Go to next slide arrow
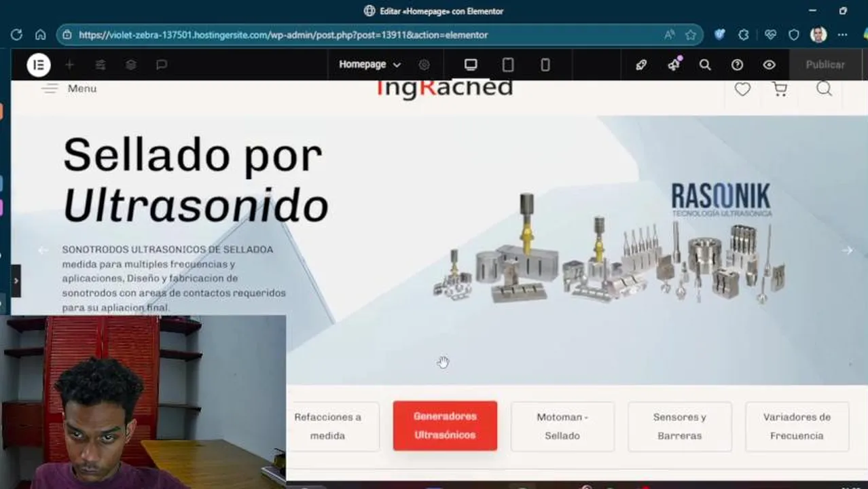This screenshot has width=868, height=489. tap(847, 251)
